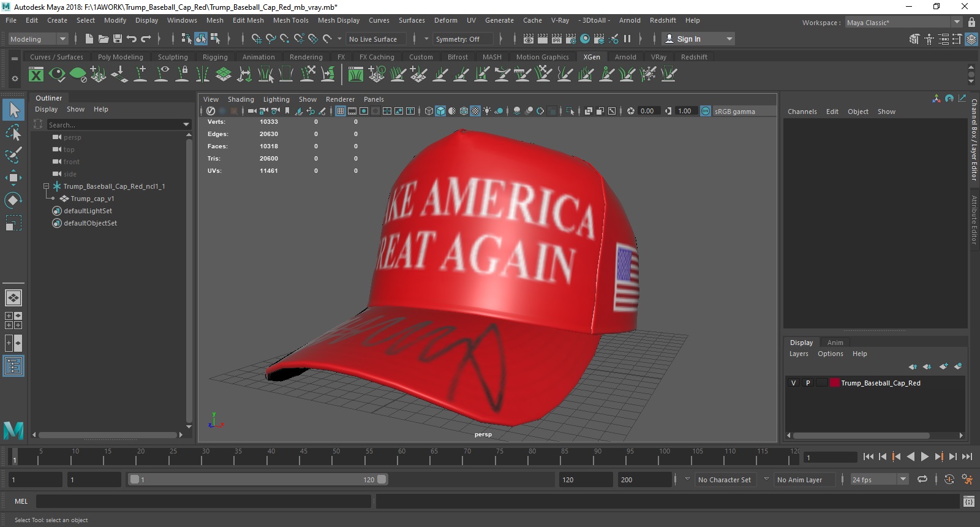Go to the end of playback range

(x=967, y=457)
